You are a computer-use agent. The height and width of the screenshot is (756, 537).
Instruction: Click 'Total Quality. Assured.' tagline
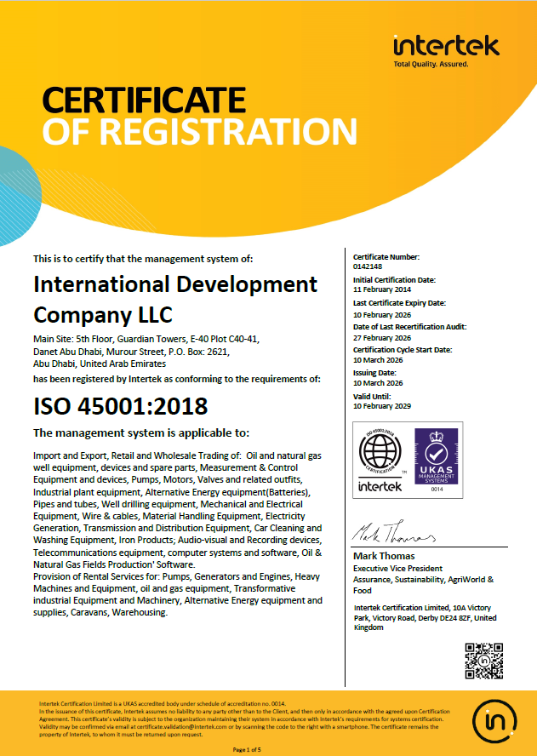pos(431,65)
